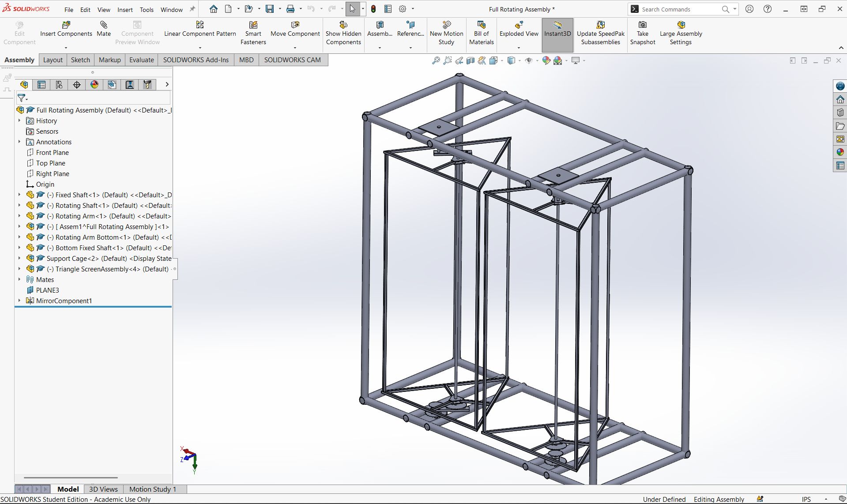Image resolution: width=847 pixels, height=504 pixels.
Task: Expand the Annotations tree item
Action: coord(19,142)
